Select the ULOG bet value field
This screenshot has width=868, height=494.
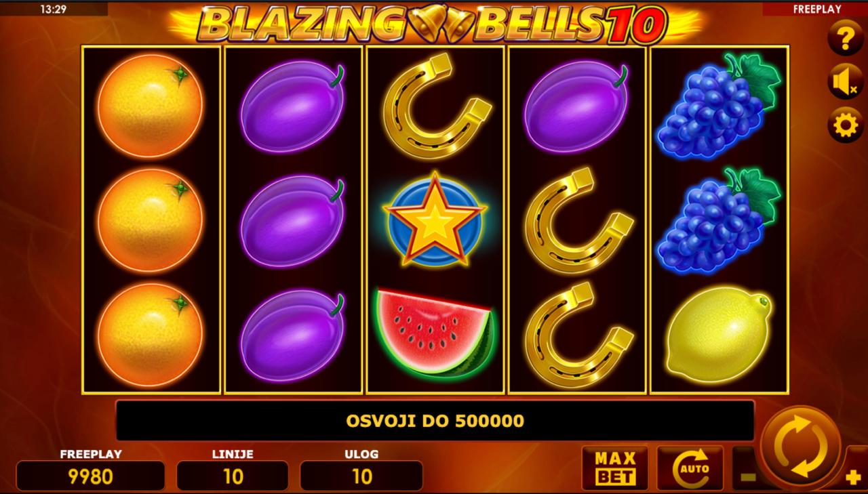(361, 476)
